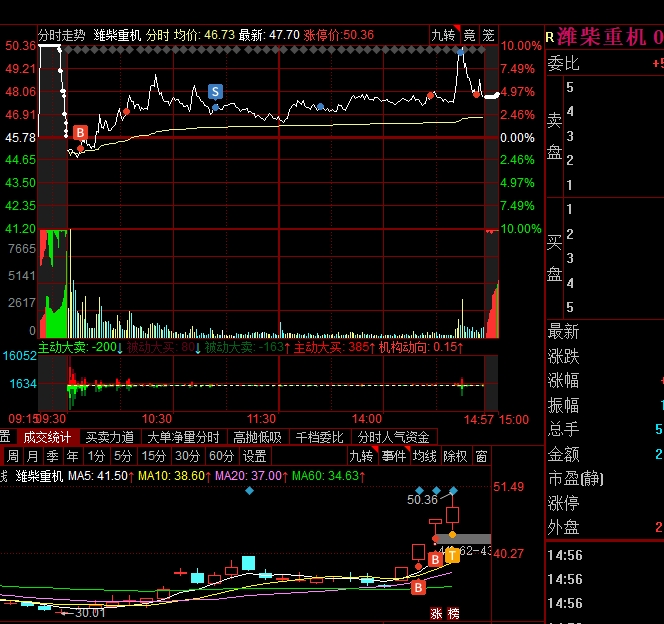Click the 涨 tag at the K-line bottom
Viewport: 664px width, 624px height.
pos(436,613)
